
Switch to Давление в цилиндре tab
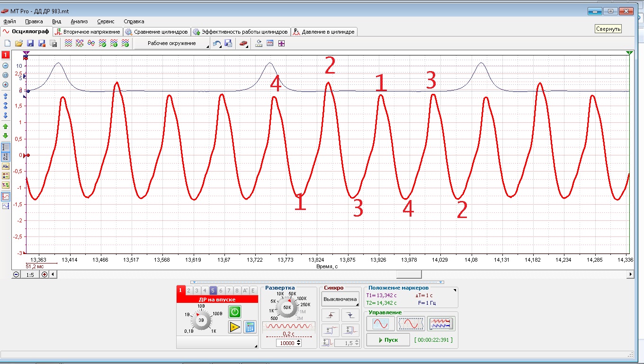pos(324,32)
